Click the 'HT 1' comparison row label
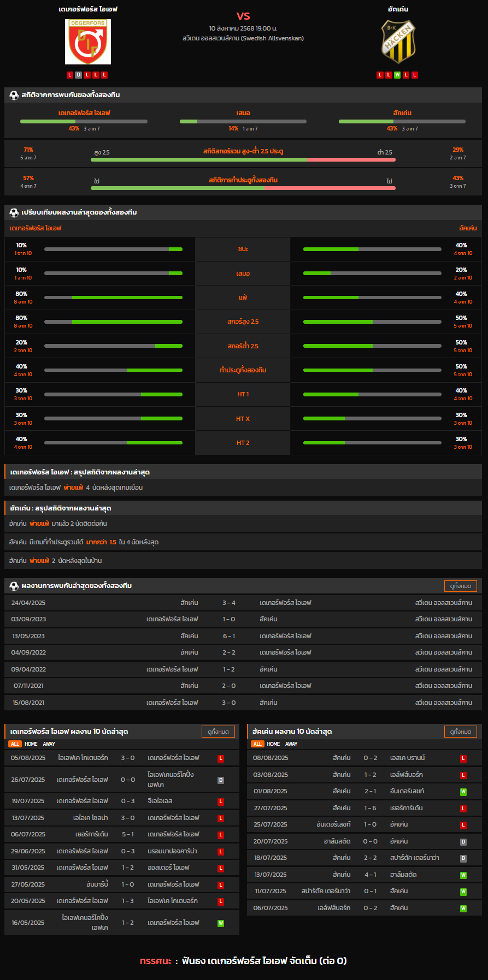 [243, 394]
